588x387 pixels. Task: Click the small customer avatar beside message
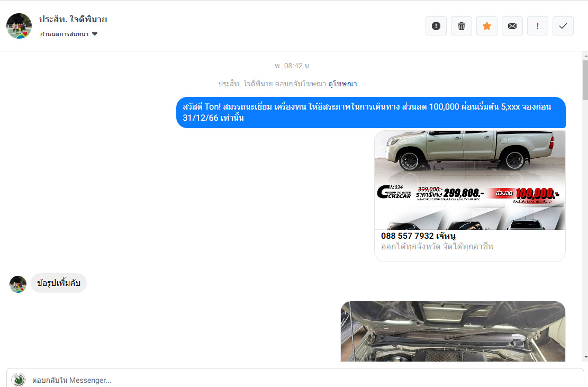click(18, 284)
